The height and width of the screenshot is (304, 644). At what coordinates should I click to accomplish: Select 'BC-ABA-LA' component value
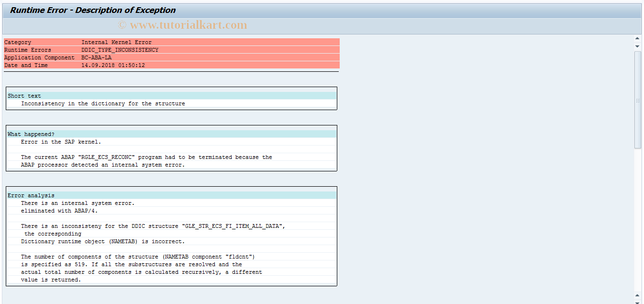[96, 57]
